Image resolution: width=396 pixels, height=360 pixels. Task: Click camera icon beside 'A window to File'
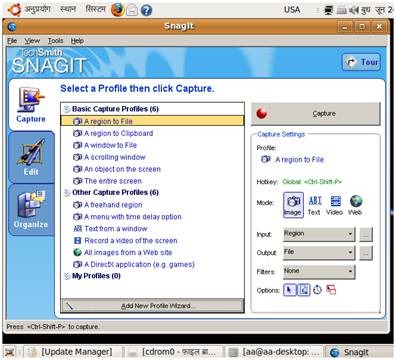pyautogui.click(x=77, y=145)
